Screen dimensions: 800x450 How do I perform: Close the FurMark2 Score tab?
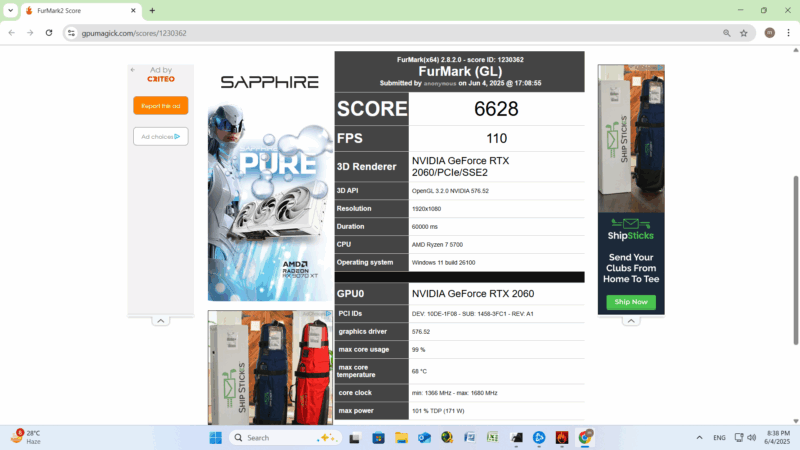(133, 10)
